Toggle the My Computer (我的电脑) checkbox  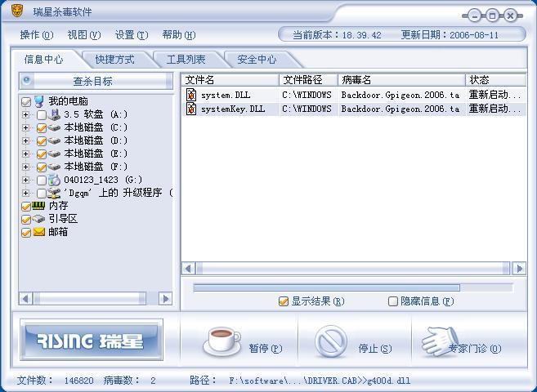pos(26,101)
